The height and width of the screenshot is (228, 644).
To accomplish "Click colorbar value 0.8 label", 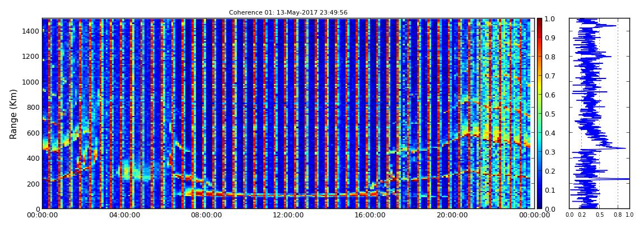I will pyautogui.click(x=549, y=57).
